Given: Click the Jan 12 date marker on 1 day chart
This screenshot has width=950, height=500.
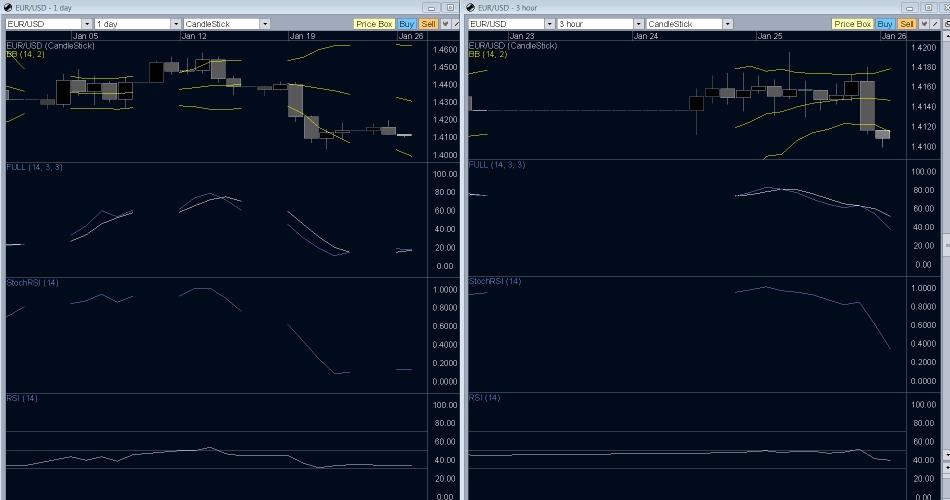Looking at the screenshot, I should tap(194, 36).
